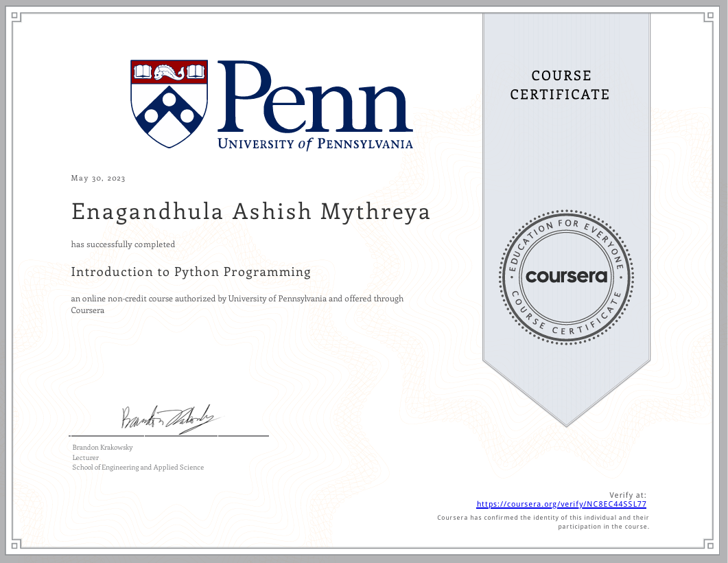Select the School of Engineering credential line
Viewport: 728px width, 563px height.
pos(137,467)
